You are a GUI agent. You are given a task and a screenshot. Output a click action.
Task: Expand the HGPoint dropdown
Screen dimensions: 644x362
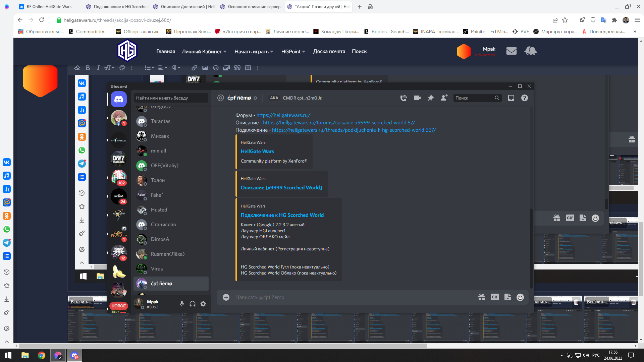293,51
